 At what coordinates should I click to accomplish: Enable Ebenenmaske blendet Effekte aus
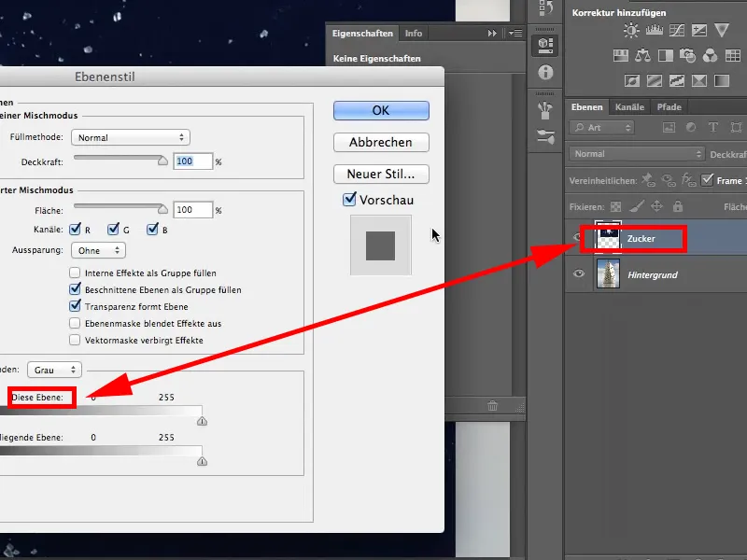click(x=75, y=323)
